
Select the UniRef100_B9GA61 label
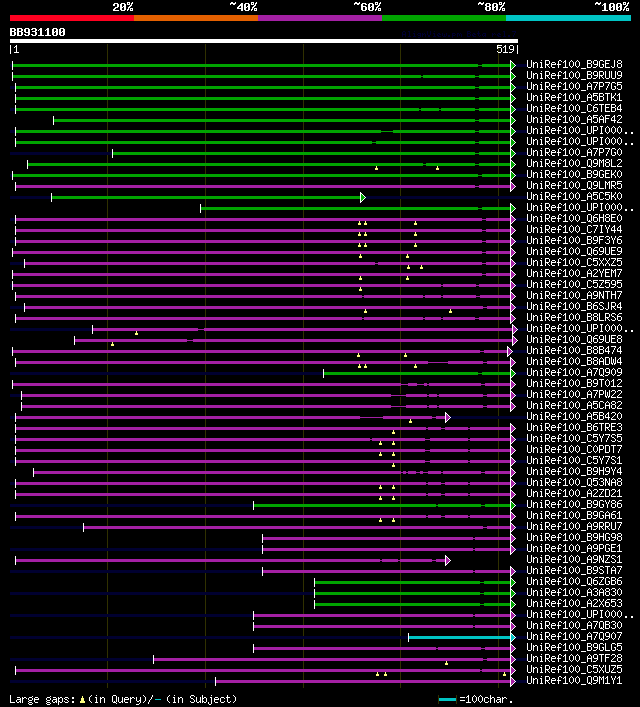coord(574,515)
